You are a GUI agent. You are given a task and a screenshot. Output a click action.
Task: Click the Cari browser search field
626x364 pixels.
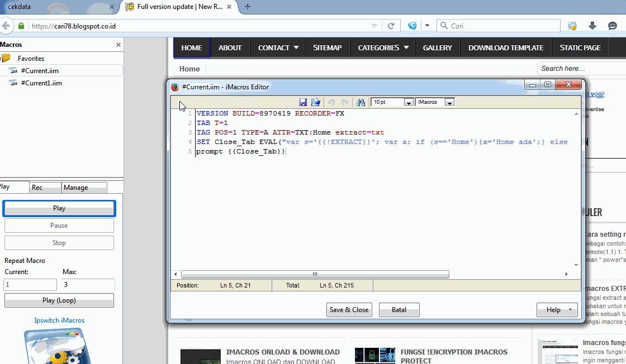click(x=498, y=26)
